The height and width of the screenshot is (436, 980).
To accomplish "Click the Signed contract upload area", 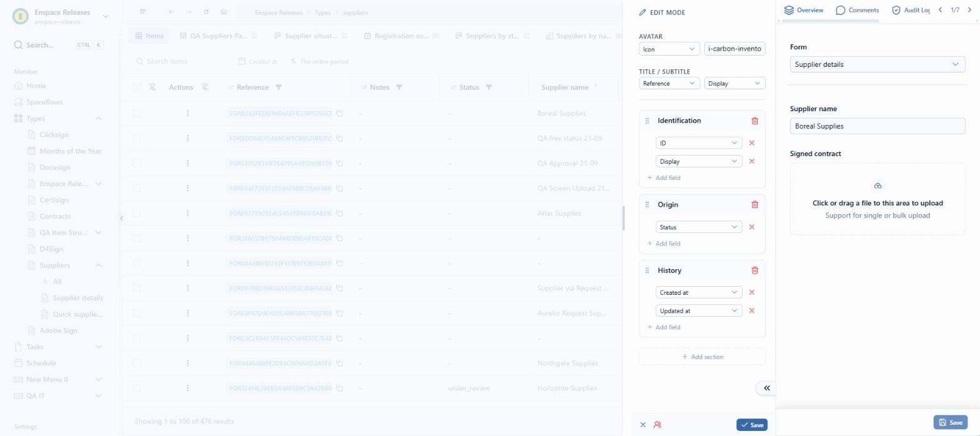I will 877,199.
